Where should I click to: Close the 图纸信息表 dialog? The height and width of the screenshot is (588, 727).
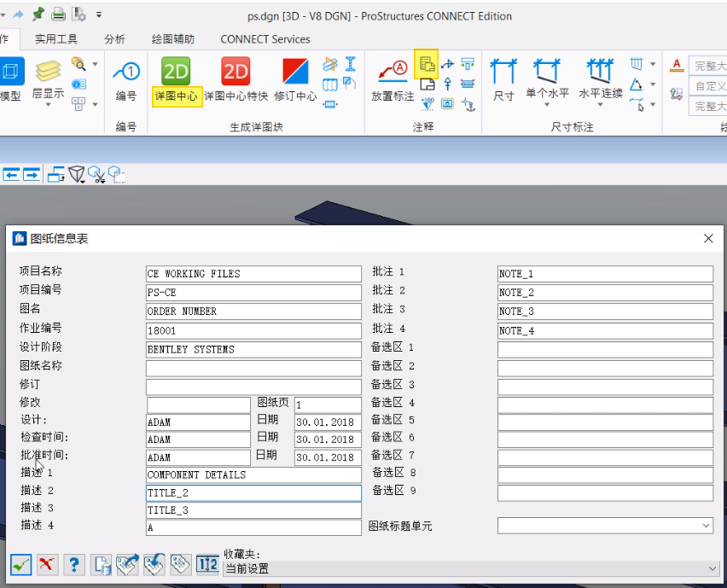pos(708,239)
